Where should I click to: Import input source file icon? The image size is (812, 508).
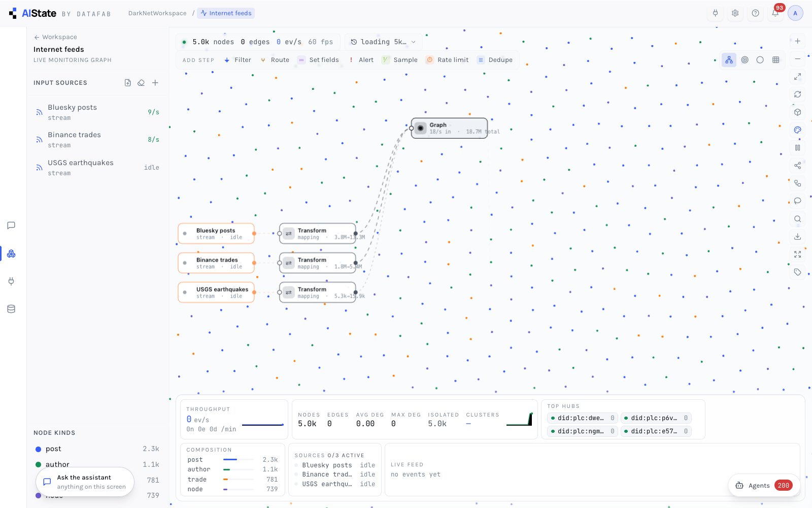128,83
